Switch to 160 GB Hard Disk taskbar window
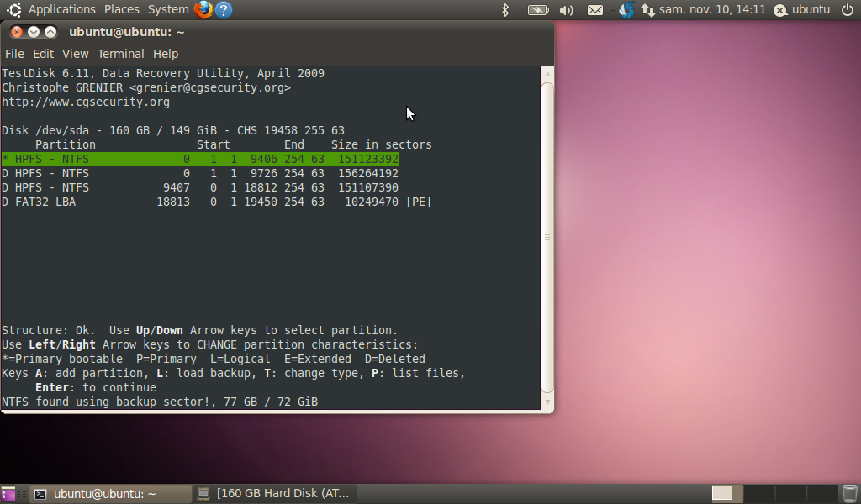Image resolution: width=861 pixels, height=504 pixels. coord(275,494)
